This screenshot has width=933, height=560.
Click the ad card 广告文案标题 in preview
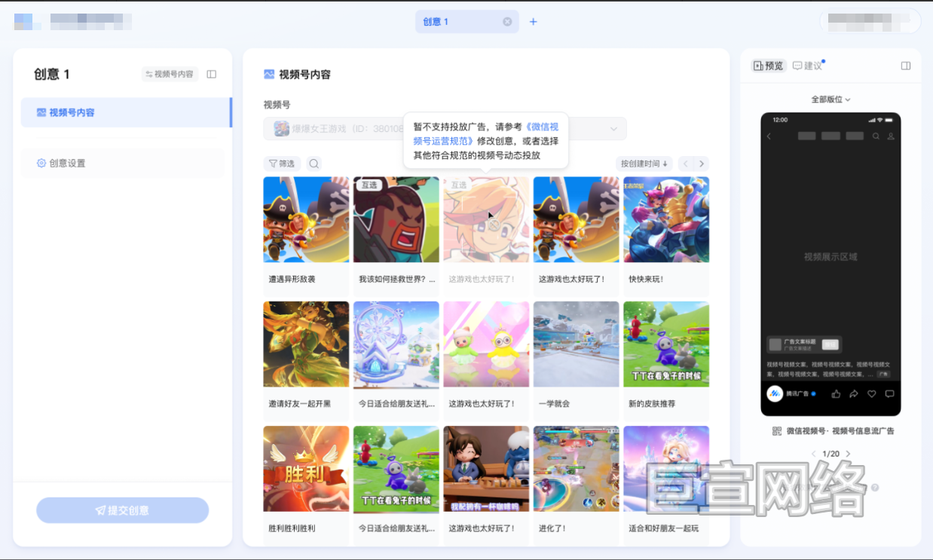[804, 344]
